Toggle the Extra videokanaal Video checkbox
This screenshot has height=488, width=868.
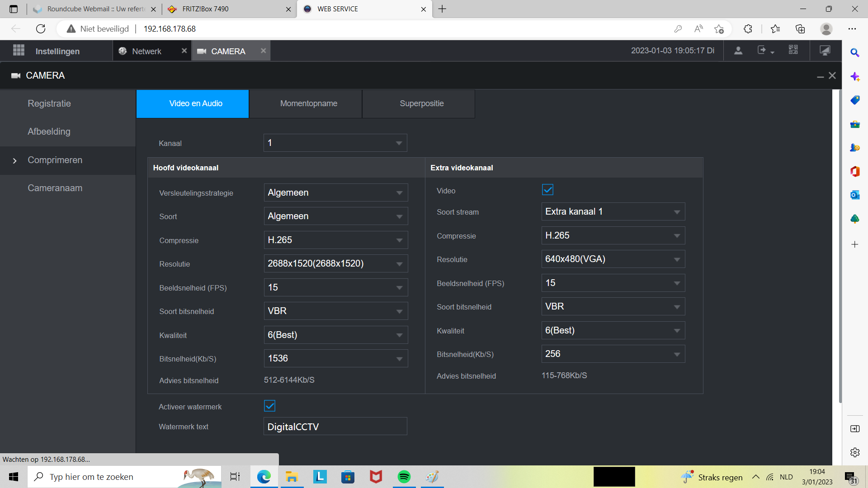(x=547, y=190)
